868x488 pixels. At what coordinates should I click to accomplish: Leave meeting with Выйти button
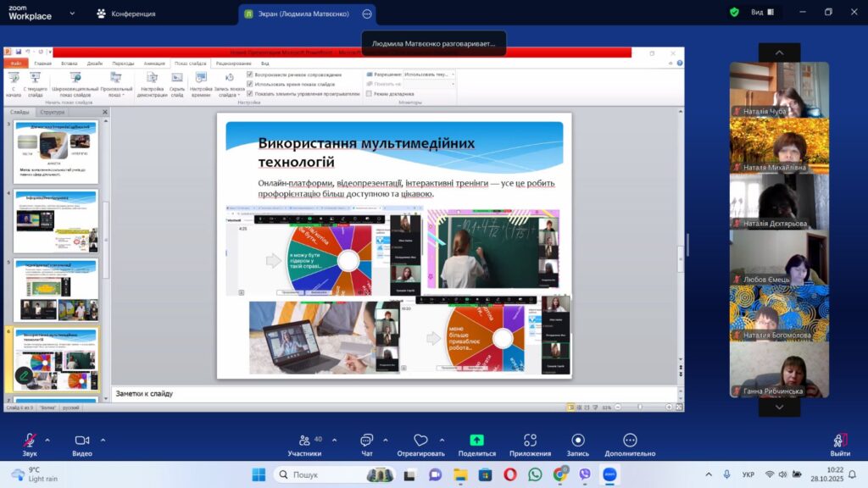pos(840,441)
